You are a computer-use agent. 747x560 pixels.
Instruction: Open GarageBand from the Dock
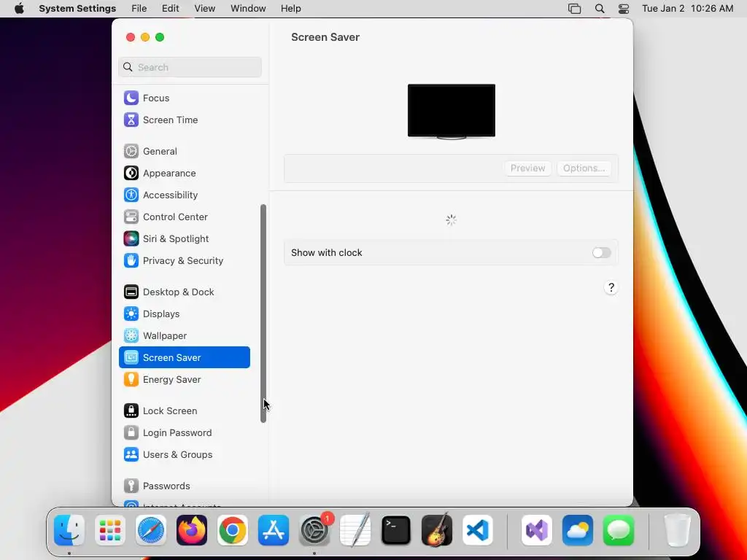(x=437, y=530)
